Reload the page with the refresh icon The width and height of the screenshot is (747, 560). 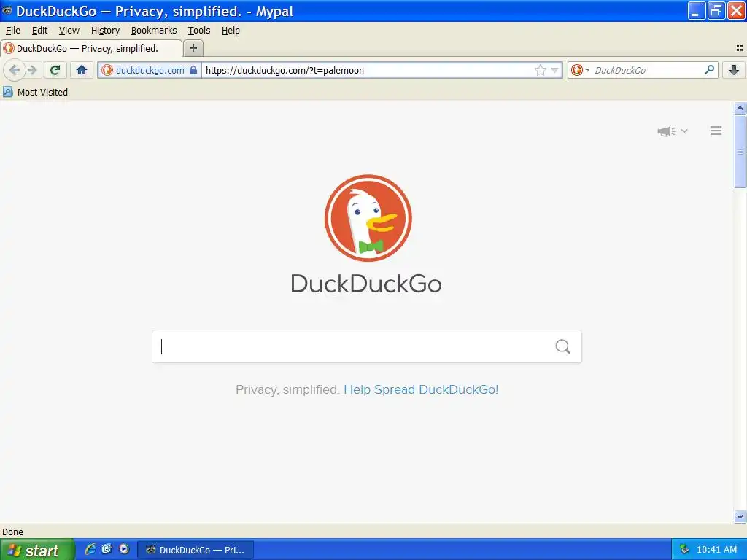(55, 71)
